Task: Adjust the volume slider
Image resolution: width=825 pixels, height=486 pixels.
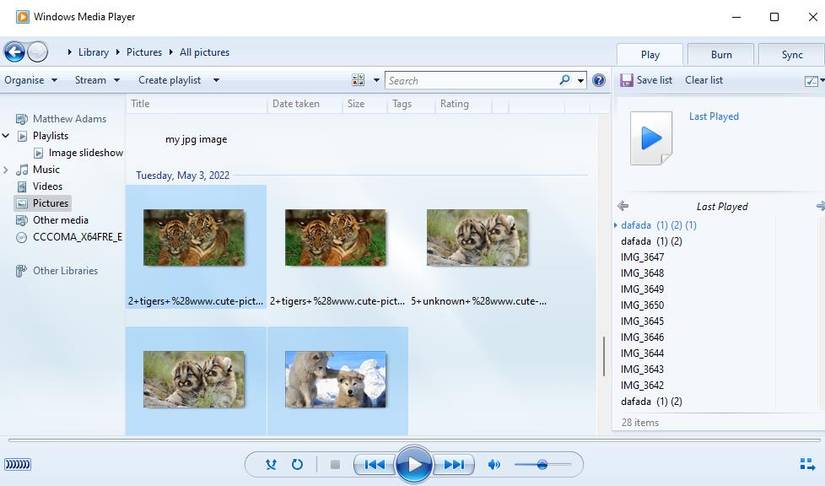Action: pyautogui.click(x=542, y=465)
